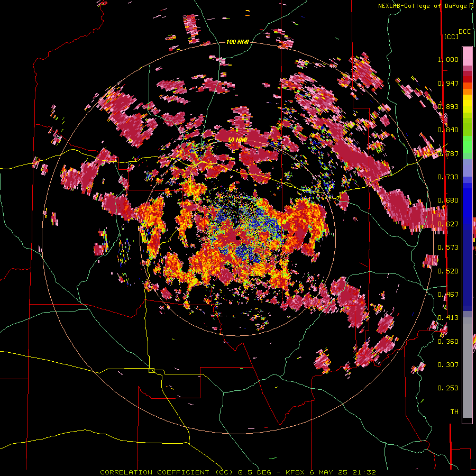Click the 0.413 scale value
Viewport: 476px width, 476px height.
[x=448, y=318]
